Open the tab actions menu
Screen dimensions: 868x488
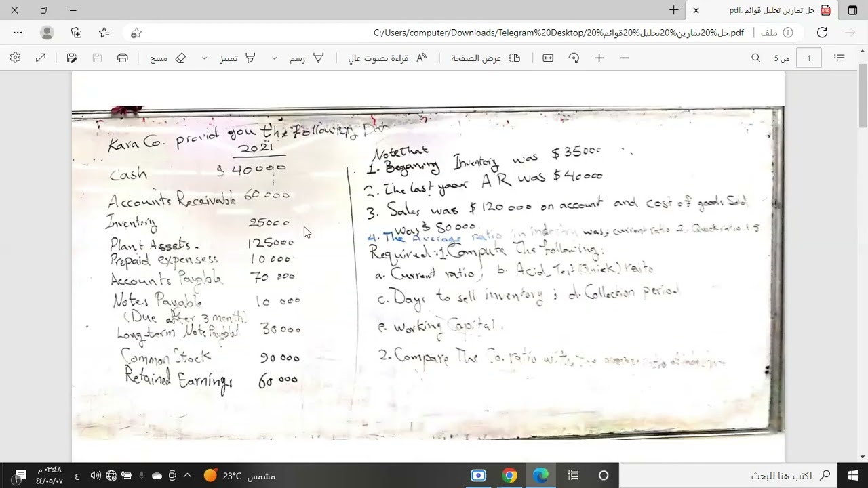tap(853, 10)
